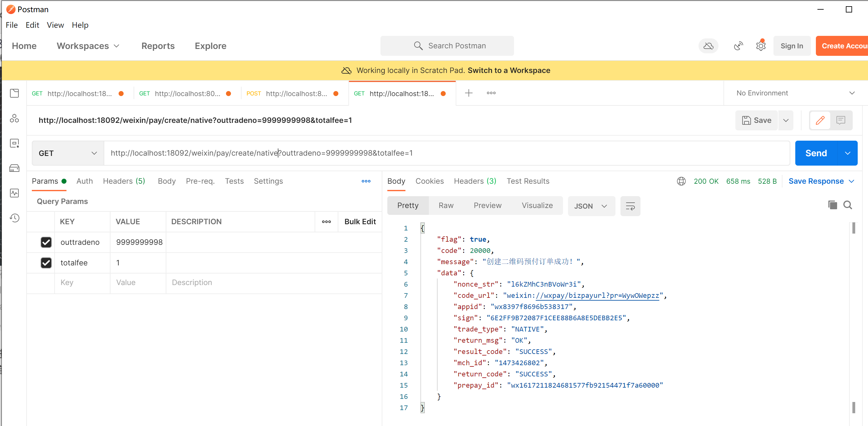Add a new request tab
This screenshot has height=426, width=868.
click(469, 93)
